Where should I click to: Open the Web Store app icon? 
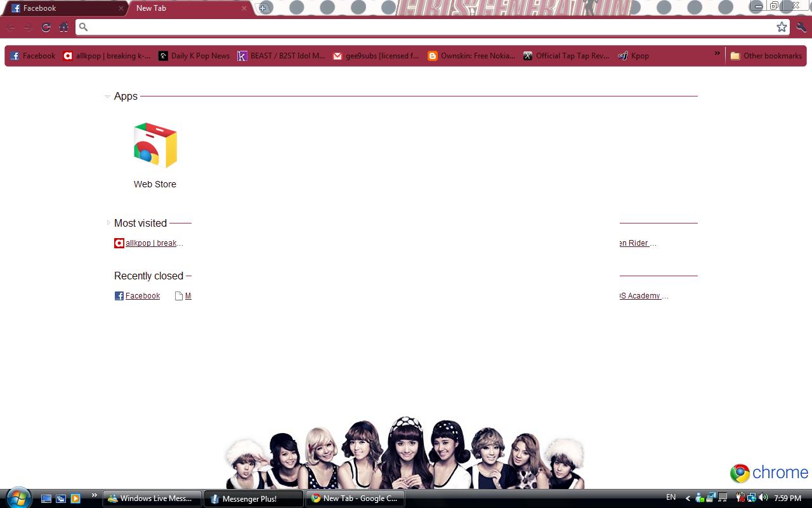(155, 146)
